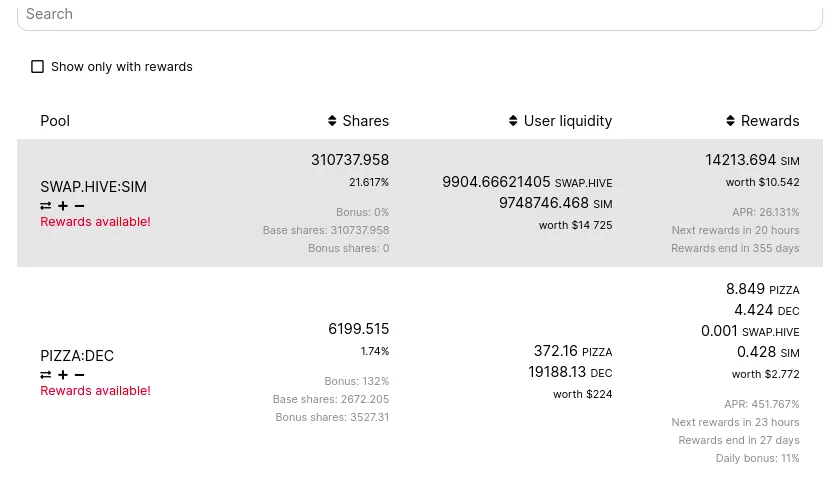Claim "Rewards available!" under SWAP.HIVE:SIM
The image size is (840, 477).
(x=95, y=222)
